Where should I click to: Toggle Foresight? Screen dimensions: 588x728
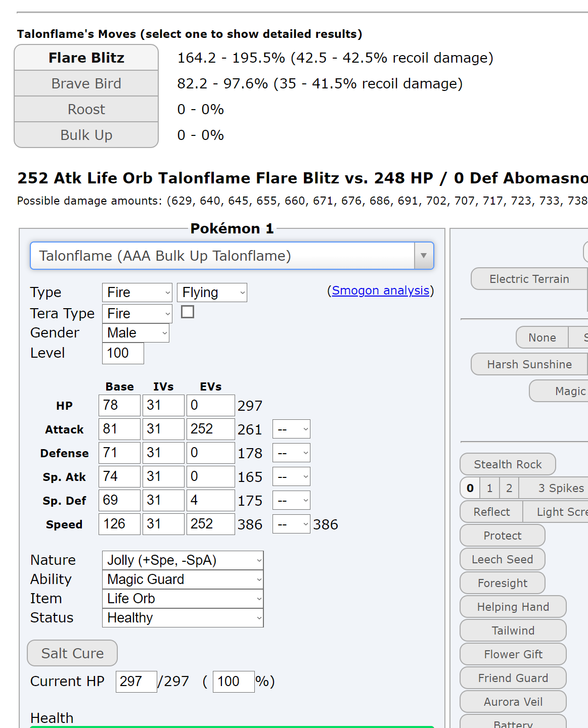(503, 583)
